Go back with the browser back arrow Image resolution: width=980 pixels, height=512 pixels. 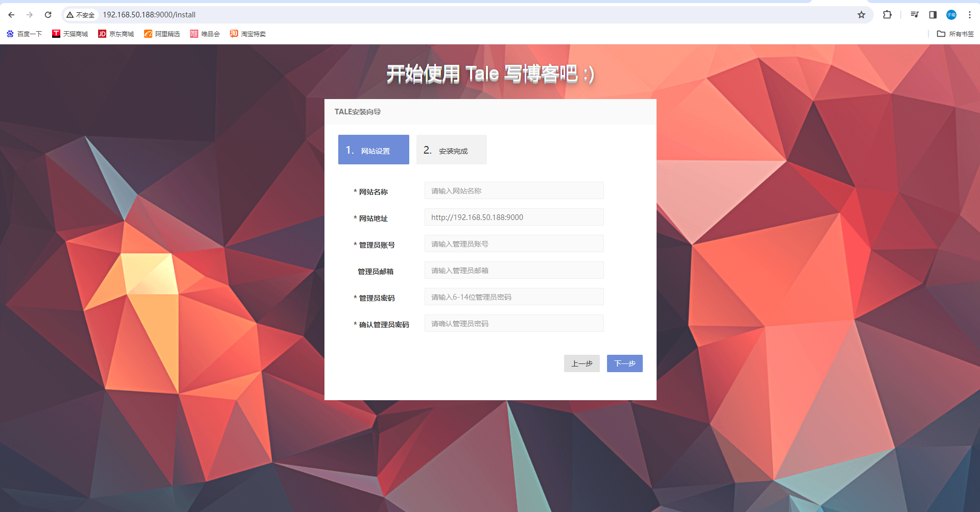click(11, 15)
